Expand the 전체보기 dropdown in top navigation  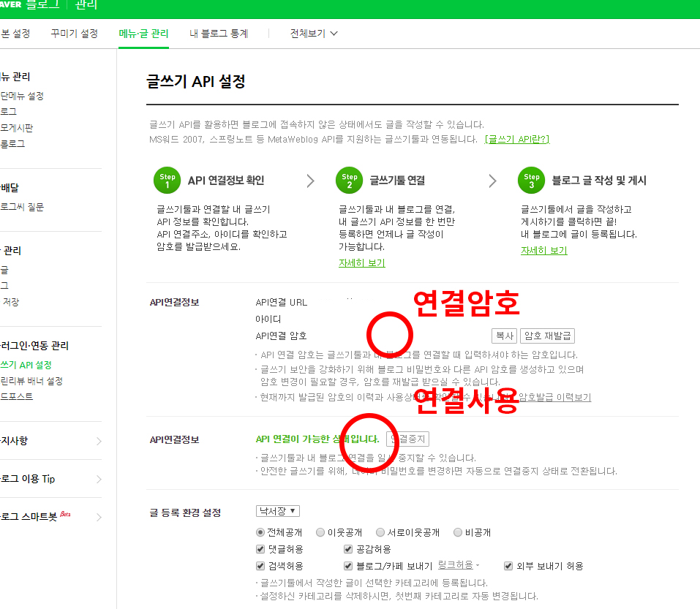tap(314, 34)
